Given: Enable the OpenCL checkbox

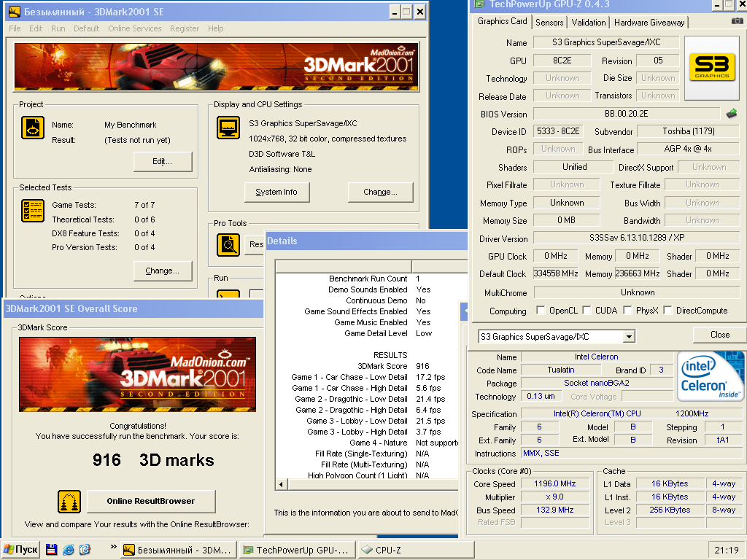Looking at the screenshot, I should point(541,311).
